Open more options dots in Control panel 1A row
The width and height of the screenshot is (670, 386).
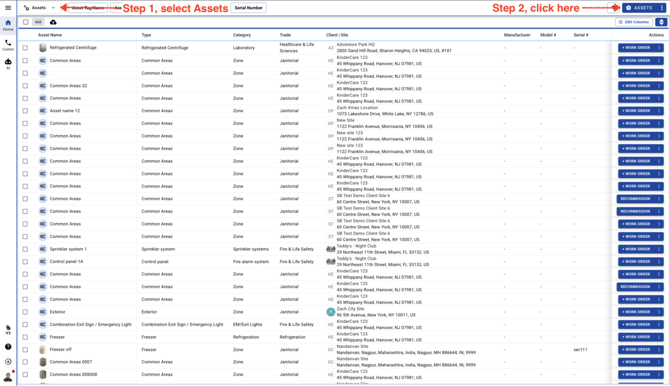click(659, 262)
